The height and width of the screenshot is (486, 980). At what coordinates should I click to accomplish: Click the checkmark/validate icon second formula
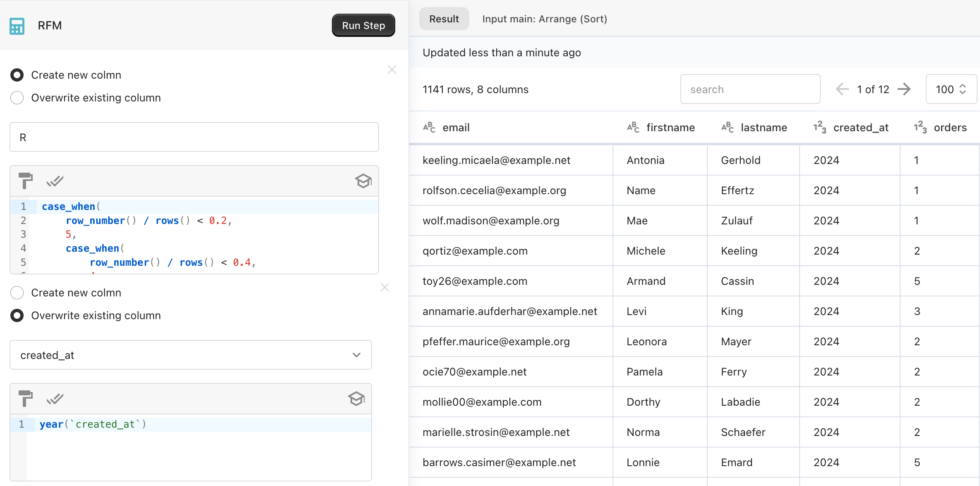pos(55,399)
